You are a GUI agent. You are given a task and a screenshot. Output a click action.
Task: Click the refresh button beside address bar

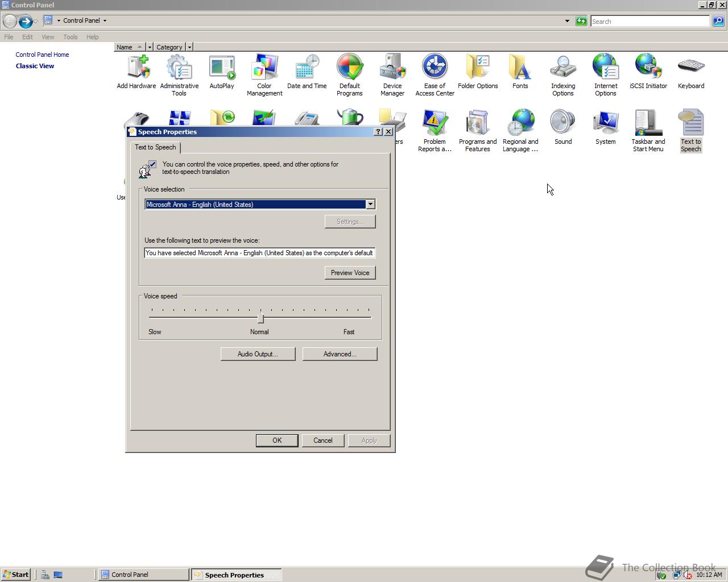coord(581,21)
